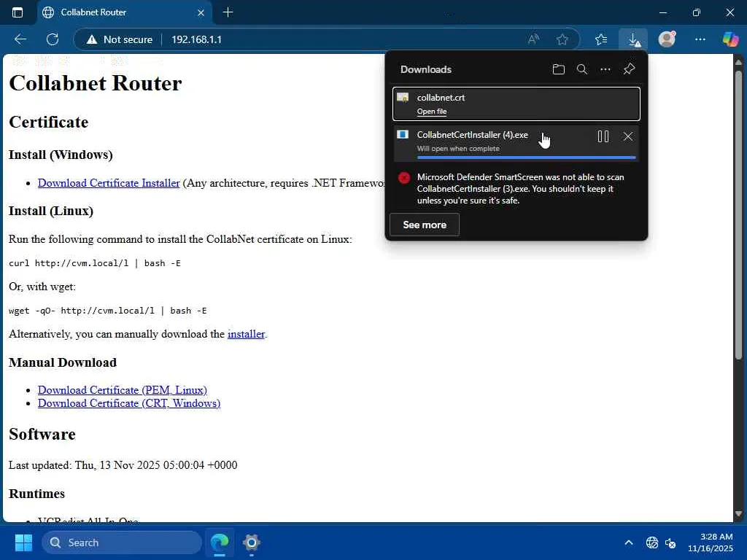Open Settings and more ellipsis menu
This screenshot has width=747, height=560.
(700, 39)
